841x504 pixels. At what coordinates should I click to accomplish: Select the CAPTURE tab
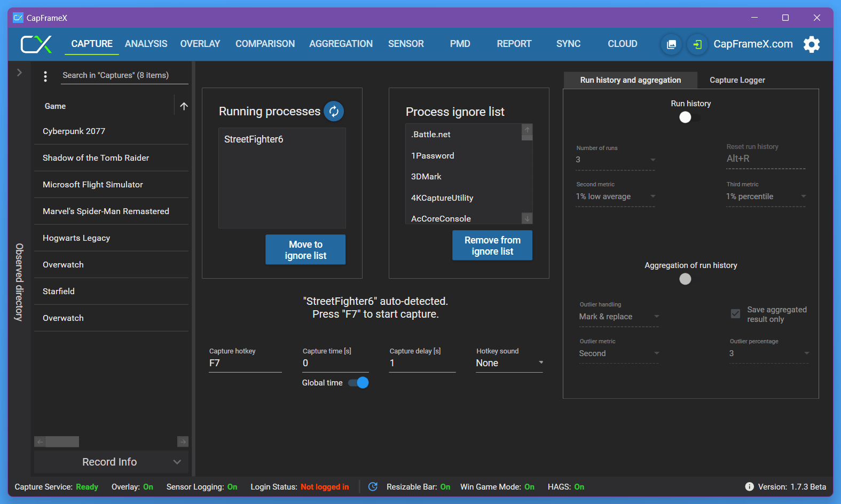(92, 44)
